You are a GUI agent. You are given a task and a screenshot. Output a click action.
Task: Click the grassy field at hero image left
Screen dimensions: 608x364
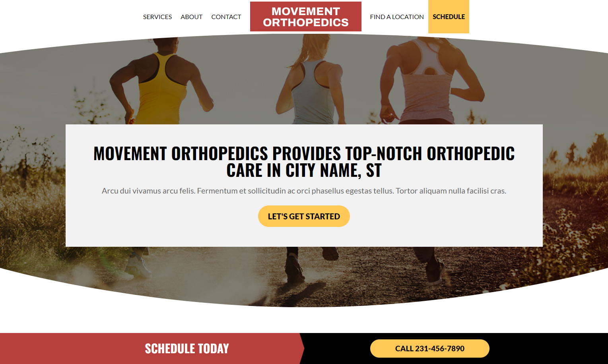click(x=32, y=191)
